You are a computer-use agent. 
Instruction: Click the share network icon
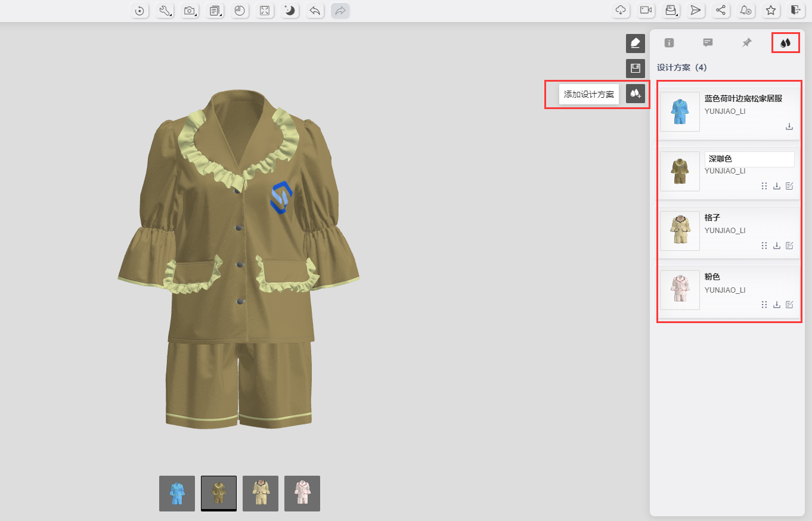tap(721, 10)
